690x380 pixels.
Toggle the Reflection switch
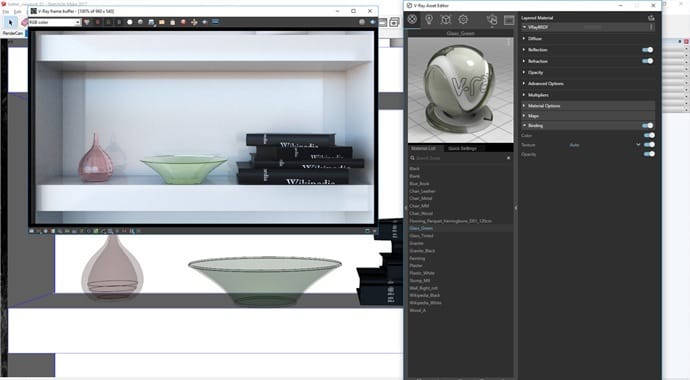[648, 50]
